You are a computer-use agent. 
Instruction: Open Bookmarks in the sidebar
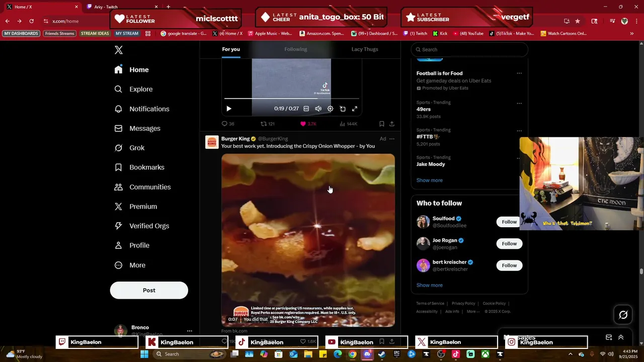[139, 167]
